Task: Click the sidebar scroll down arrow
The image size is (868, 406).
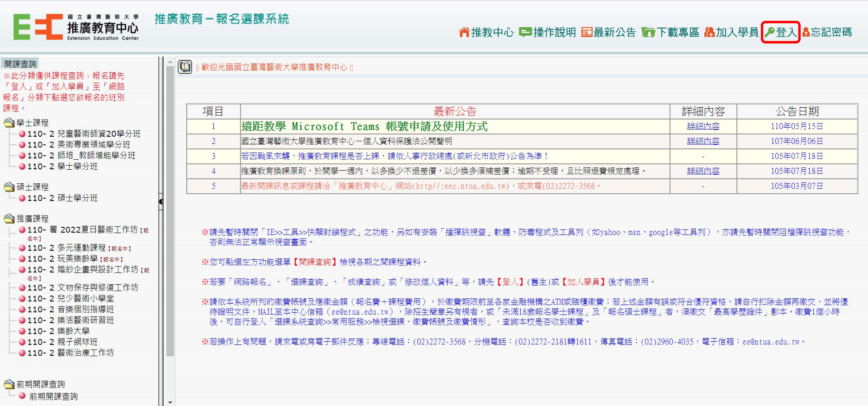Action: (x=170, y=402)
